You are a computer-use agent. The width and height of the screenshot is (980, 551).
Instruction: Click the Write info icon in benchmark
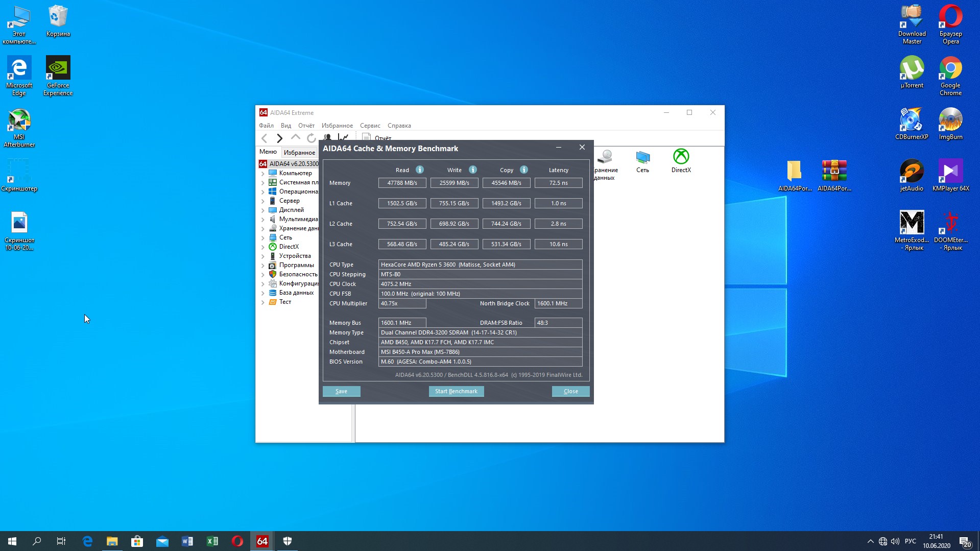click(x=472, y=170)
